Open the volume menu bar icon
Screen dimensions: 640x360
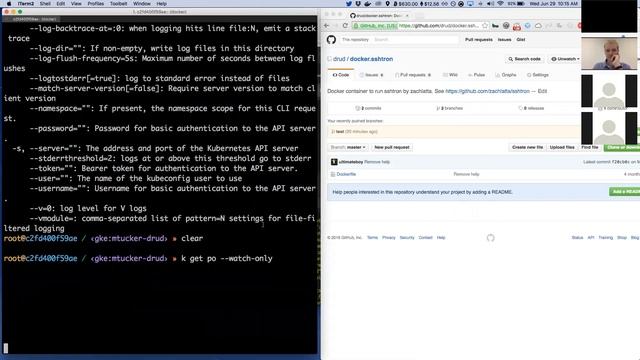490,4
